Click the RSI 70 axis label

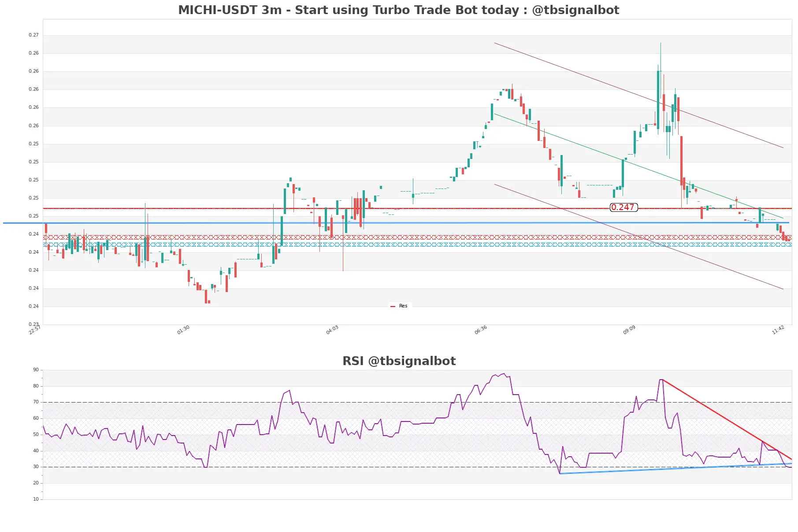pos(36,402)
